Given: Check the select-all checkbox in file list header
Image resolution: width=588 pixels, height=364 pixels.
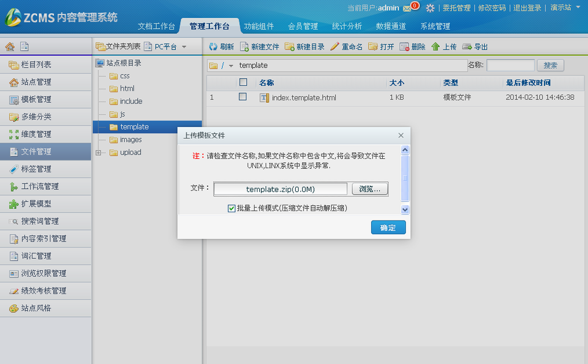Looking at the screenshot, I should (243, 82).
